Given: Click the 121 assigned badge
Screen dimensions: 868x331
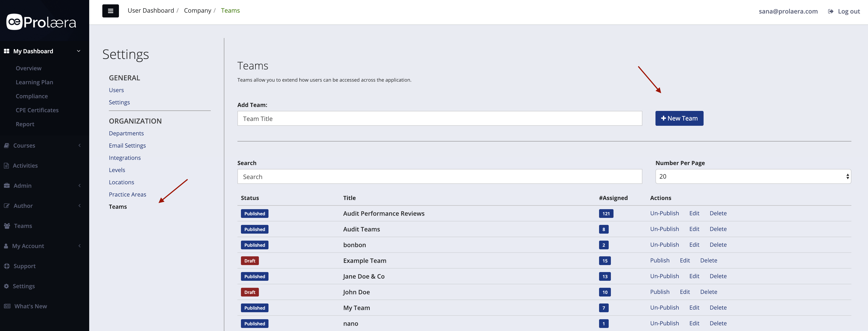Looking at the screenshot, I should 606,214.
